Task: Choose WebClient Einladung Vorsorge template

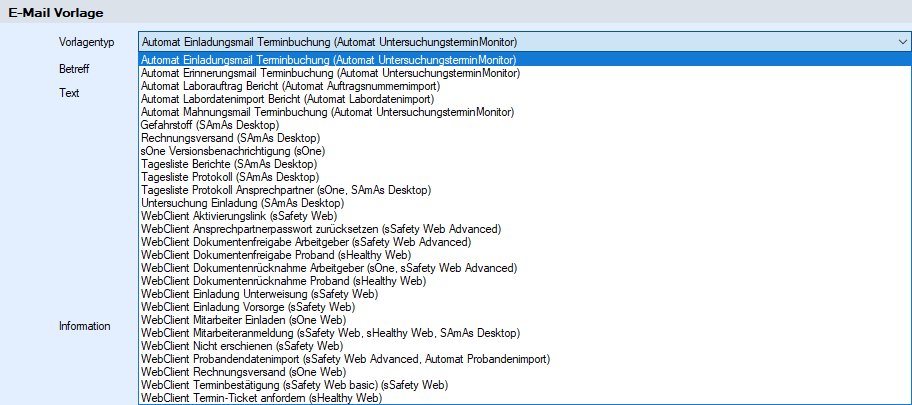Action: (x=525, y=307)
